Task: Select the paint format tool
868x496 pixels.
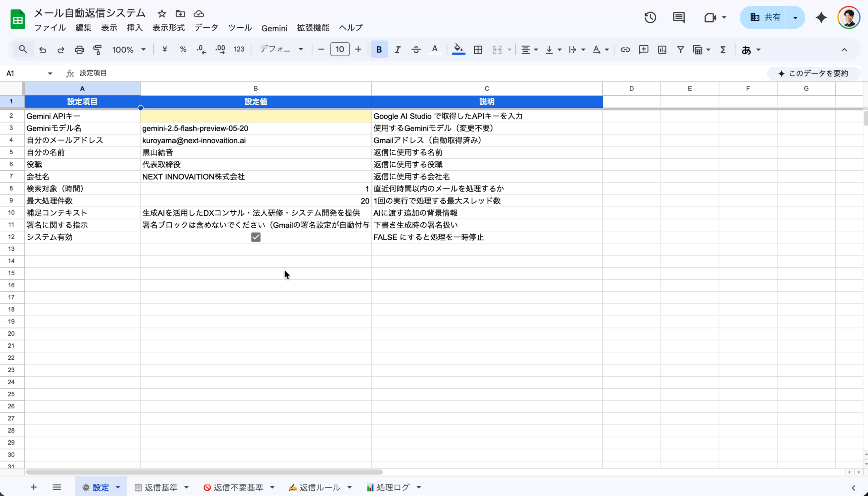Action: 97,50
